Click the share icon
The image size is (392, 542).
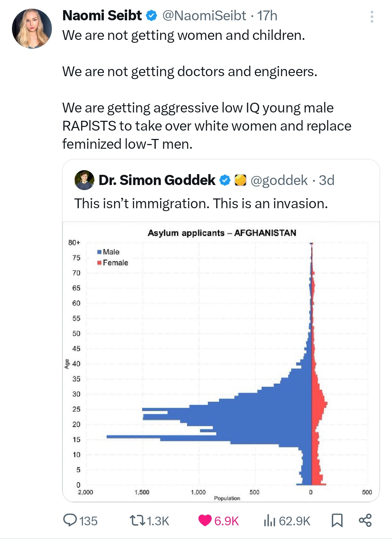365,520
